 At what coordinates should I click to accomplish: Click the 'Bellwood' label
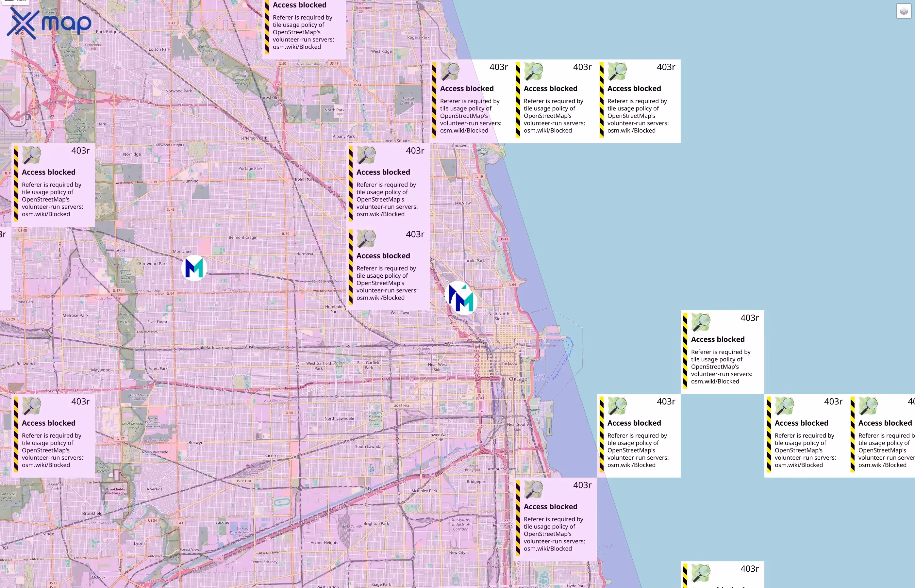(x=25, y=364)
